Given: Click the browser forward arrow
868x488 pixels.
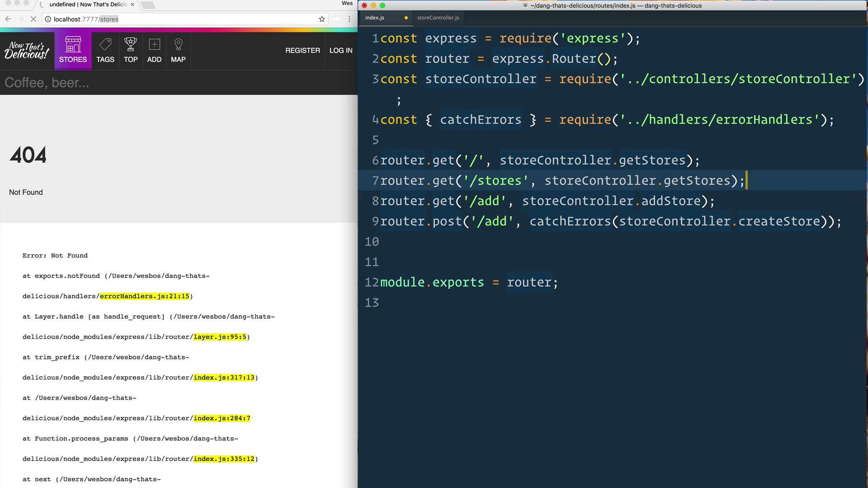Looking at the screenshot, I should [x=21, y=19].
